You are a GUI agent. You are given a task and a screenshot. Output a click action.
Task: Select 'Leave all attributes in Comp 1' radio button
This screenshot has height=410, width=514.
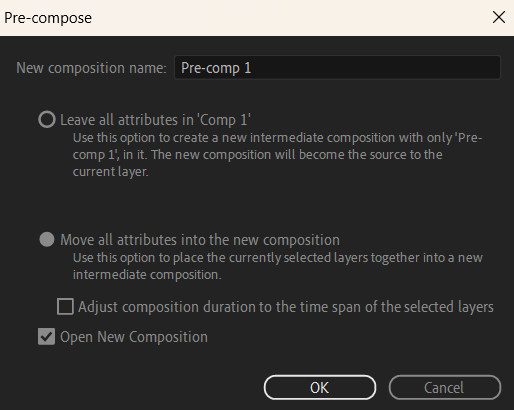pos(47,119)
